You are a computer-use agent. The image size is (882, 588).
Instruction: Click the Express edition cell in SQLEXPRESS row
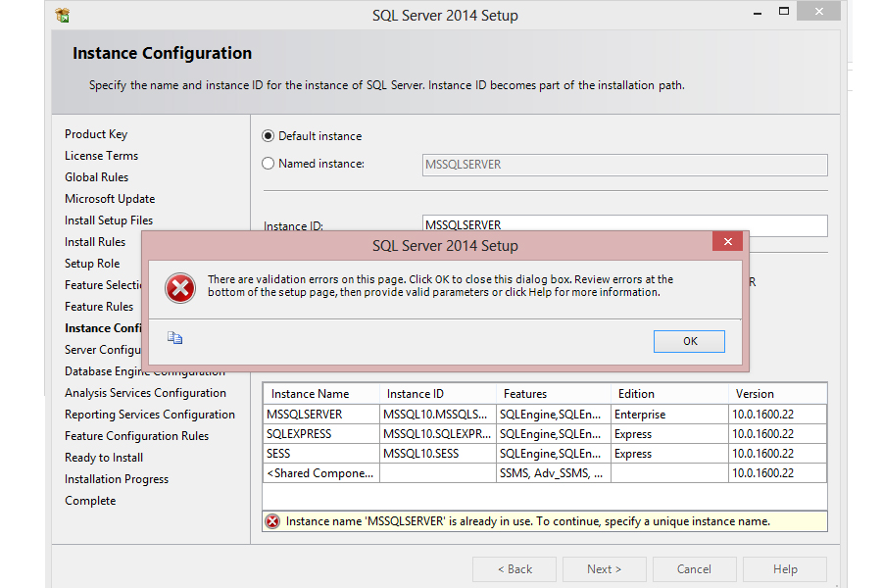click(669, 434)
